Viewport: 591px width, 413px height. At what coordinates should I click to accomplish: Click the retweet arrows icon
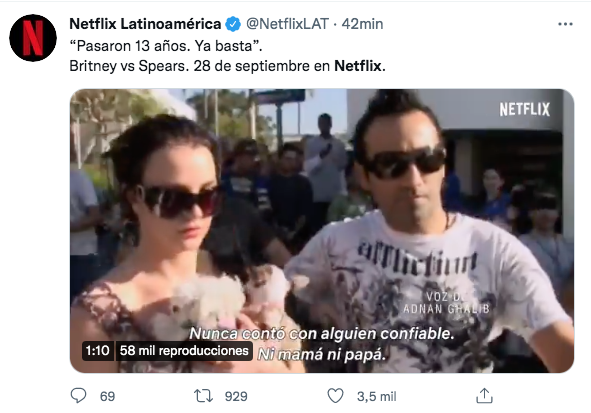(x=204, y=396)
